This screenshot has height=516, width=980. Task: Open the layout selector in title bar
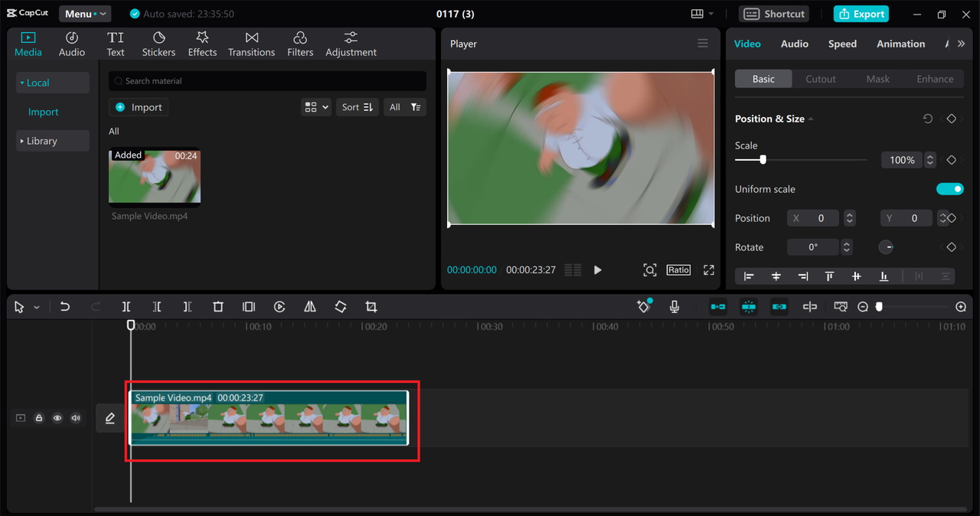point(702,14)
